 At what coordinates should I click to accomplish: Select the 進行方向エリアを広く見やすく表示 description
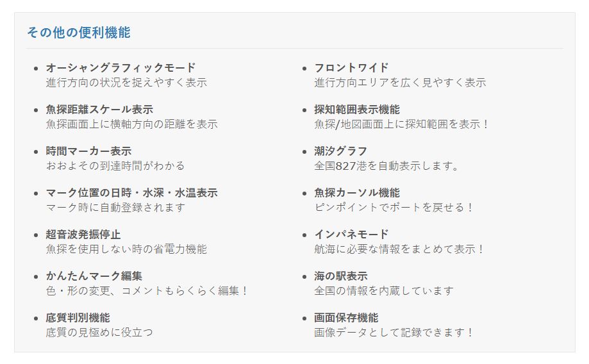[400, 83]
